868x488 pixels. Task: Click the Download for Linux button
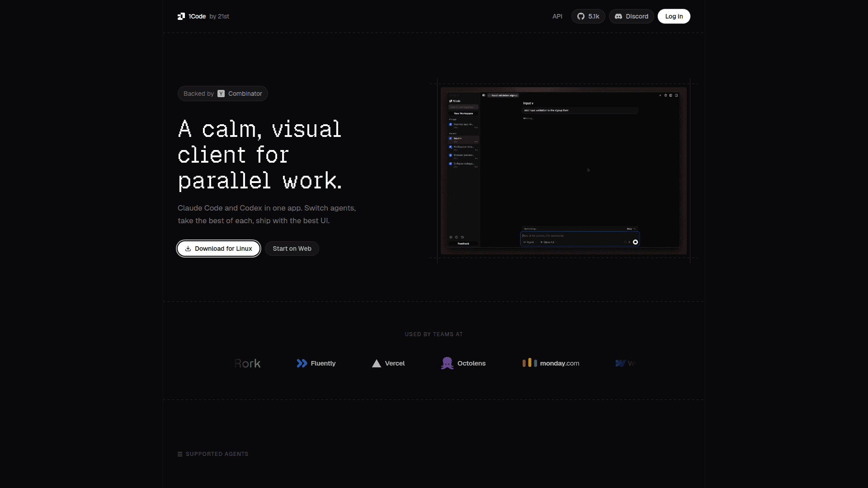click(223, 249)
